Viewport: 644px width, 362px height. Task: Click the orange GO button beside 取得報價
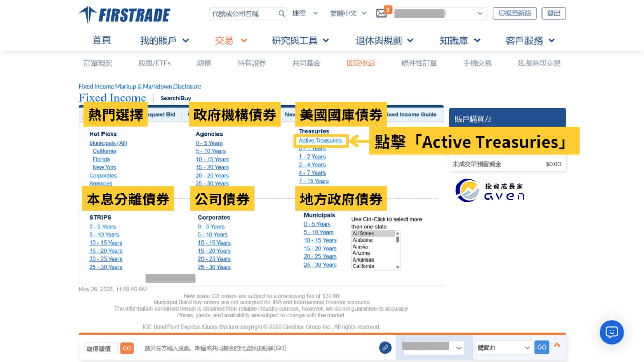click(x=127, y=348)
